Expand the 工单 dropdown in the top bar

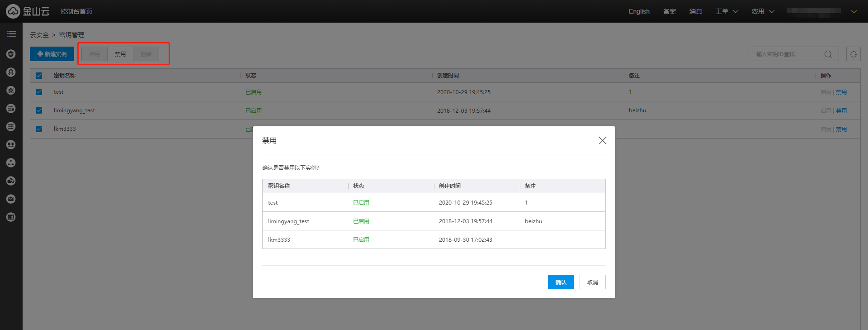tap(726, 11)
